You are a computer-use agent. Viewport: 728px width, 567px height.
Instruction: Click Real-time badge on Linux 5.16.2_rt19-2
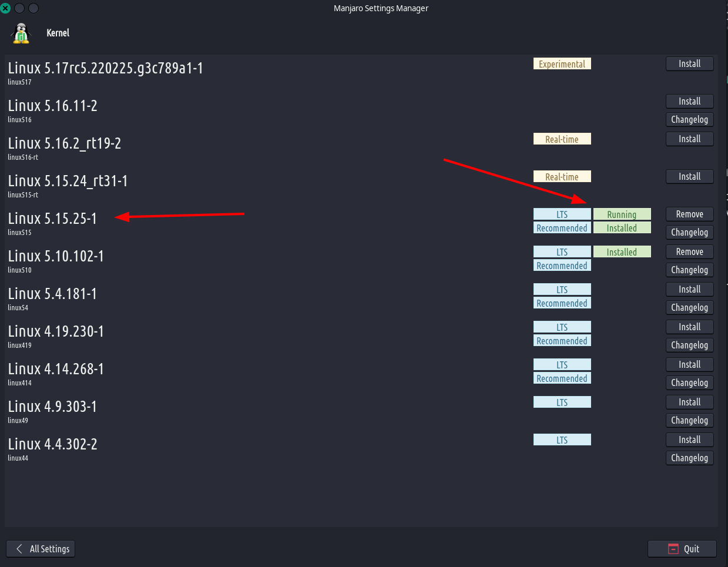click(x=562, y=139)
